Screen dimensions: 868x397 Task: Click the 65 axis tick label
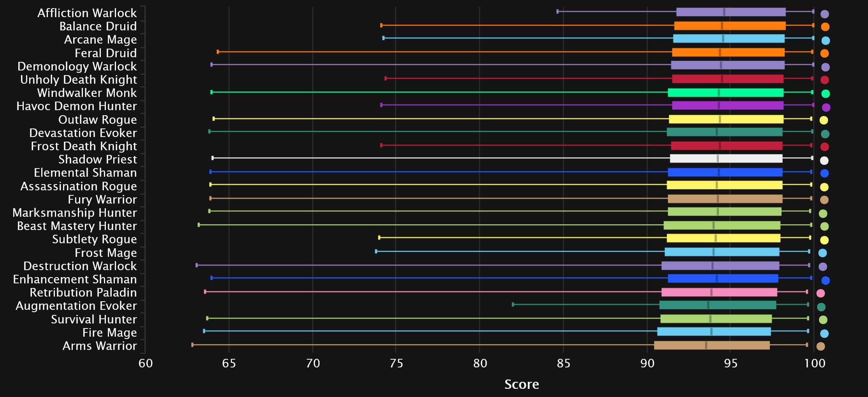(x=229, y=364)
